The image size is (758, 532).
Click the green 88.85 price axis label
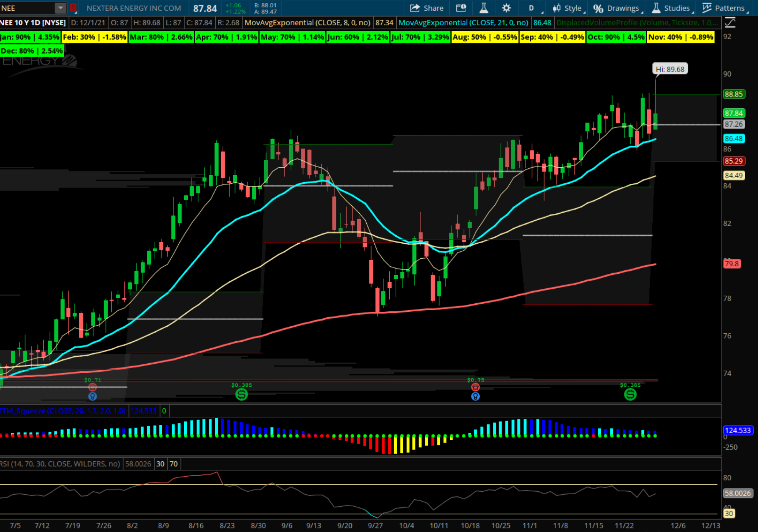[733, 94]
